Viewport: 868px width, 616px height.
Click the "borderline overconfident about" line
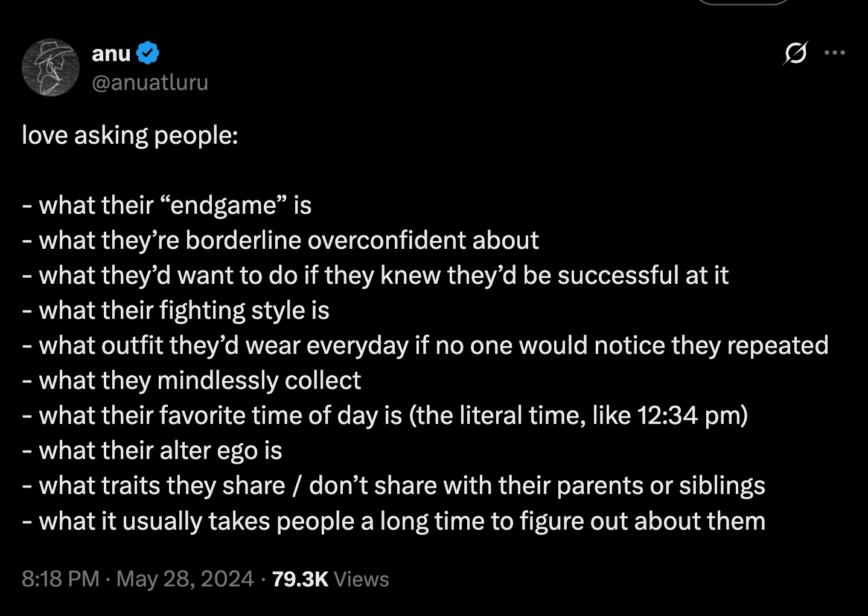click(280, 240)
